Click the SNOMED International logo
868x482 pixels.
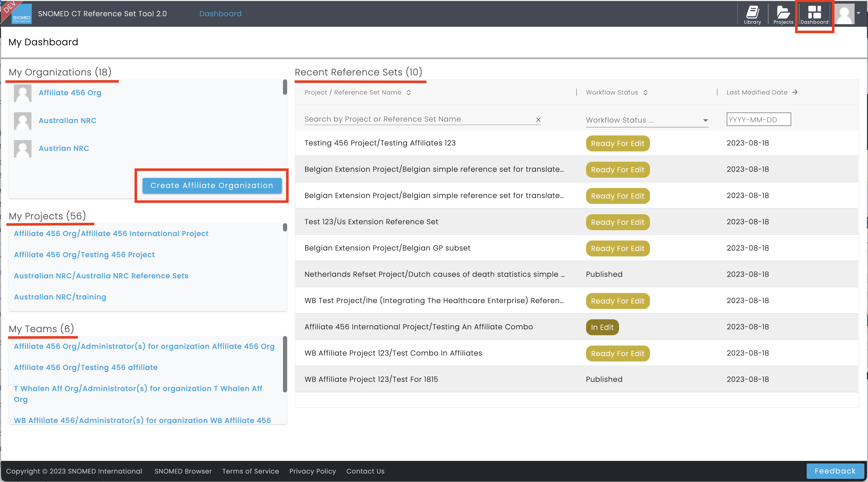tap(22, 14)
